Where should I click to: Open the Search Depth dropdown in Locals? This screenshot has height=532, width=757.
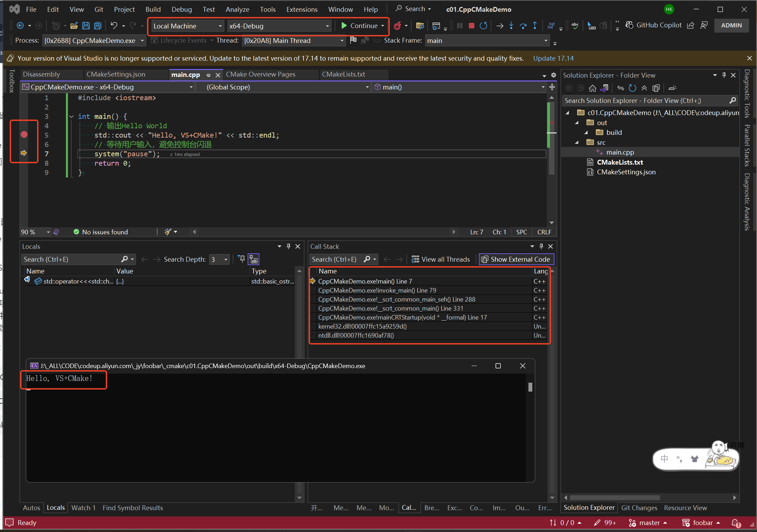tap(220, 259)
